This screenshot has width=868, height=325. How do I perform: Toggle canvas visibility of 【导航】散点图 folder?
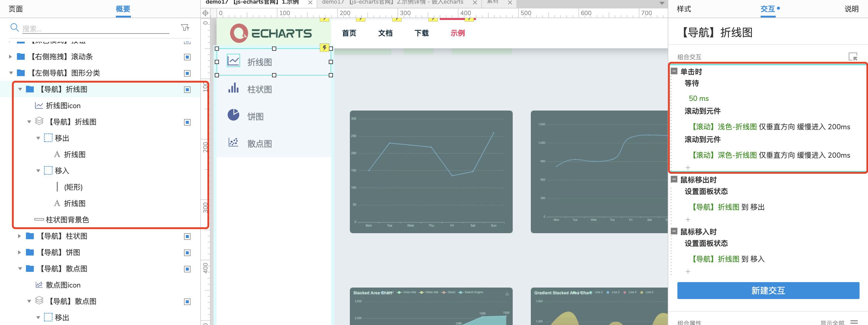click(187, 269)
